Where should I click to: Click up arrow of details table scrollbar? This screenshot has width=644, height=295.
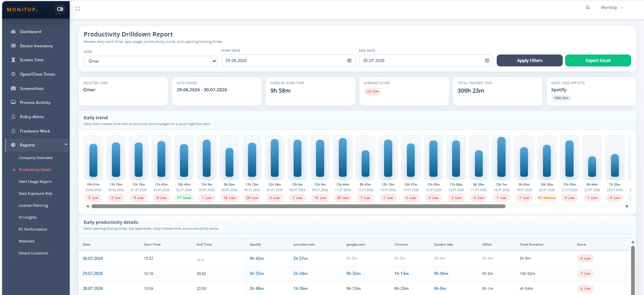[633, 242]
